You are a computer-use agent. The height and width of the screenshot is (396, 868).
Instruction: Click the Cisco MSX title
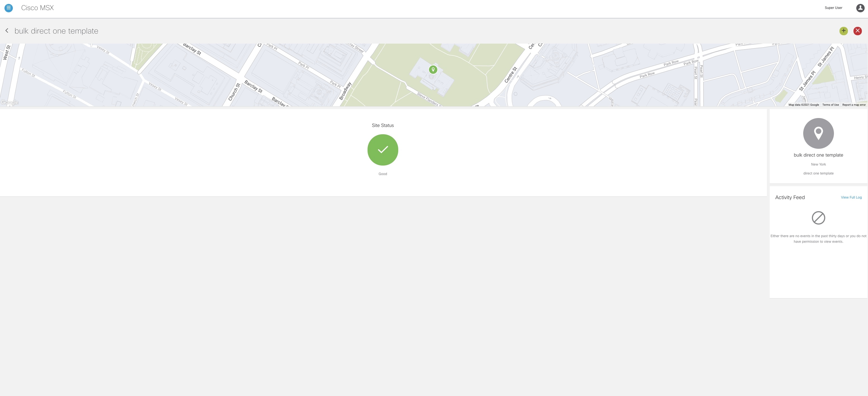pyautogui.click(x=37, y=8)
